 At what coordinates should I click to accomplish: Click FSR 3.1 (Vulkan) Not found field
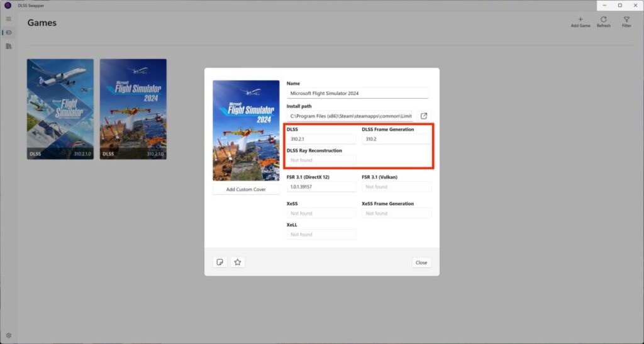396,187
